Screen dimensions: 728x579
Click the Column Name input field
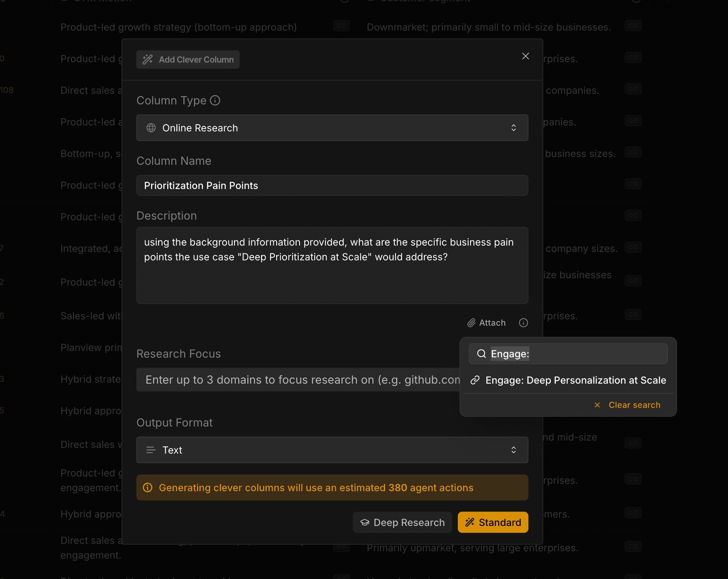[x=332, y=186]
